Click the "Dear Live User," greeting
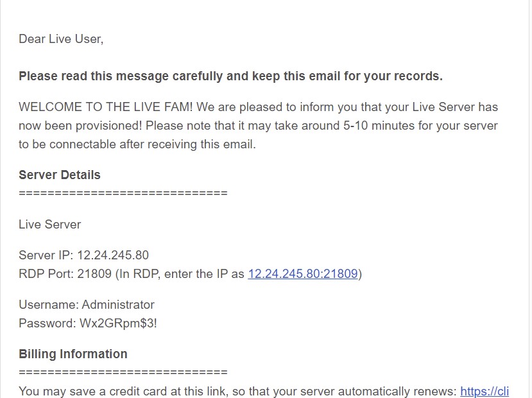This screenshot has width=532, height=398. pyautogui.click(x=61, y=39)
